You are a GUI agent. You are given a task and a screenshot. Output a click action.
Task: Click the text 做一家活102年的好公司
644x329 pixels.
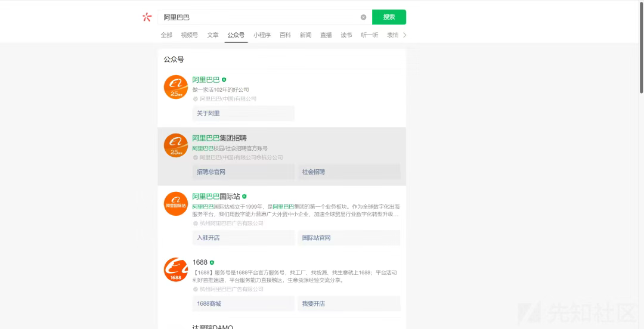click(221, 89)
